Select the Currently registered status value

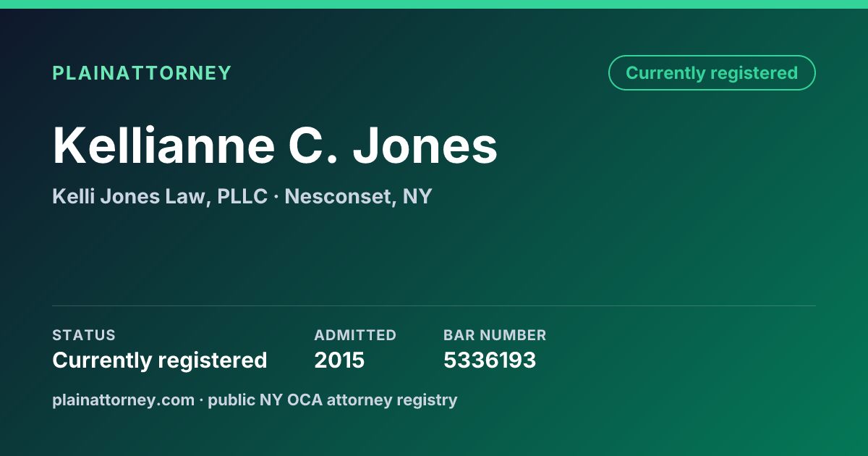160,360
